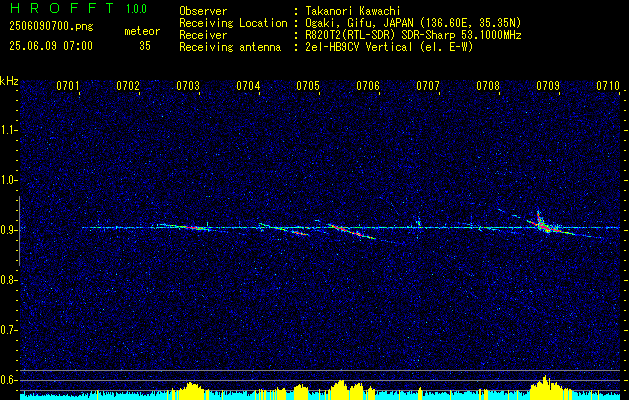Click the antenna text 2el-HB9CV Vertical
The image size is (629, 400).
(359, 47)
